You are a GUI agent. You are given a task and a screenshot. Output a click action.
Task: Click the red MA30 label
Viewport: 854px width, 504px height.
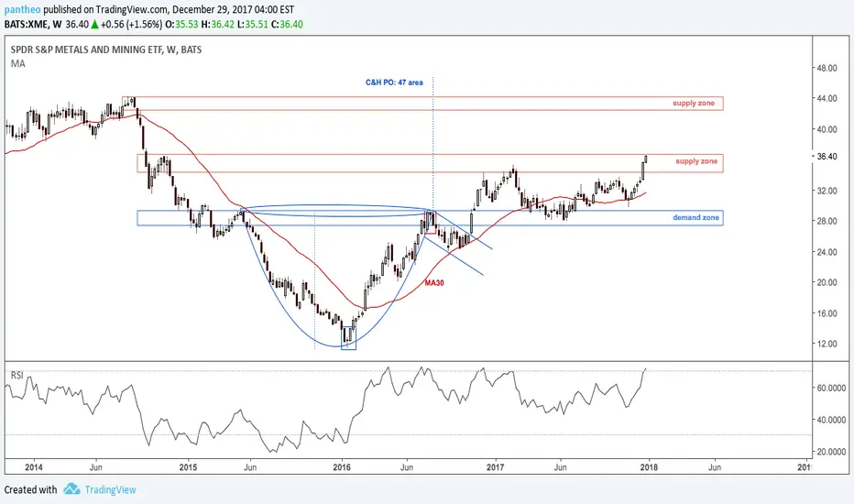coord(434,283)
